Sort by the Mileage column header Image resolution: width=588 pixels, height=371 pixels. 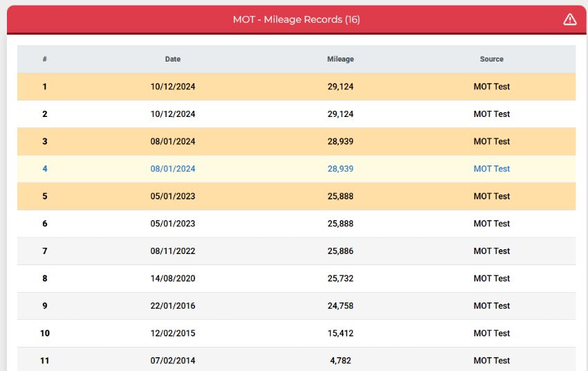click(x=340, y=59)
